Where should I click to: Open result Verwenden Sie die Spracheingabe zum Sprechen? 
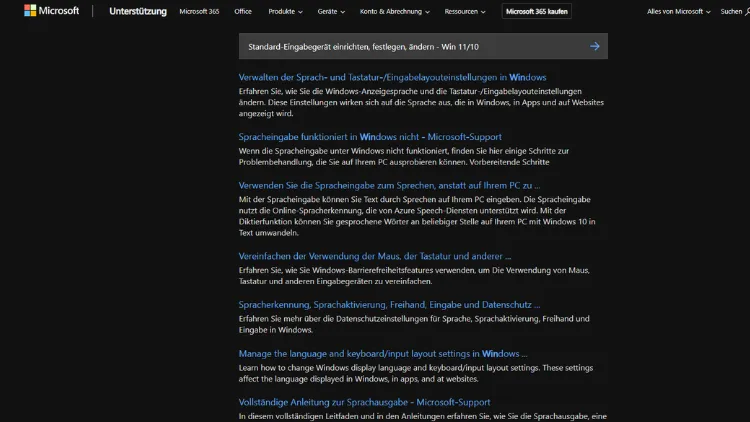[x=389, y=186]
